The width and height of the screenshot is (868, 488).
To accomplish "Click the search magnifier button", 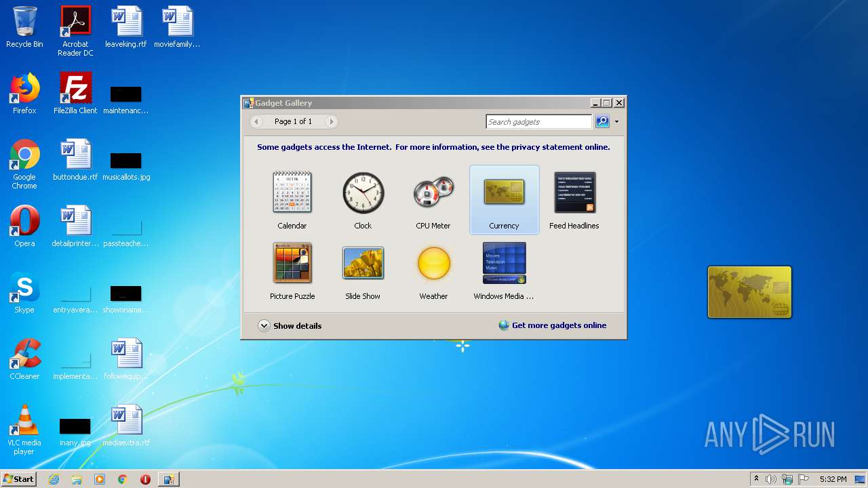I will click(602, 122).
